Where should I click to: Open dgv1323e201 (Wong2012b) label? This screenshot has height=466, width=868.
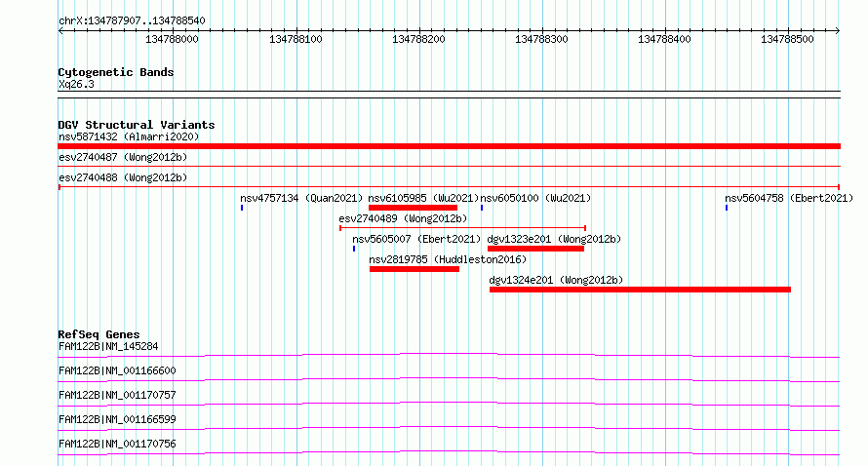(x=554, y=239)
